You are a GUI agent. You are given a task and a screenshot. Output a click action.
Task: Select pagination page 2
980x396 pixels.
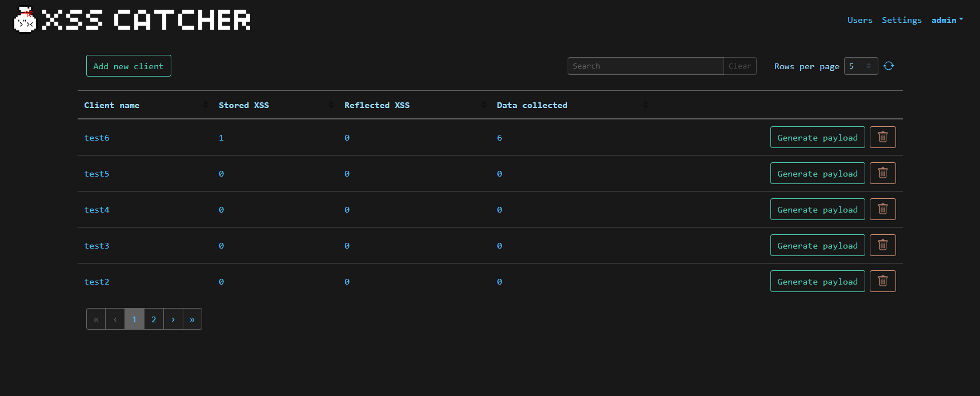(x=154, y=319)
